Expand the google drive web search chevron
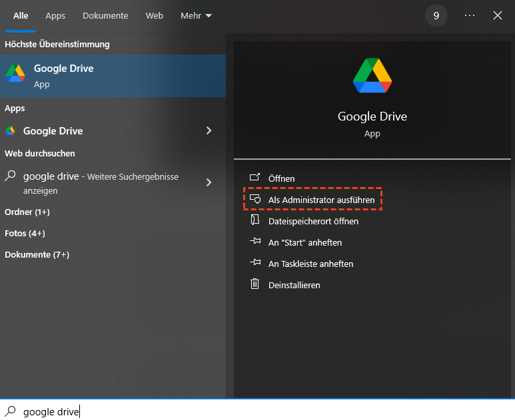Image resolution: width=515 pixels, height=420 pixels. (209, 182)
